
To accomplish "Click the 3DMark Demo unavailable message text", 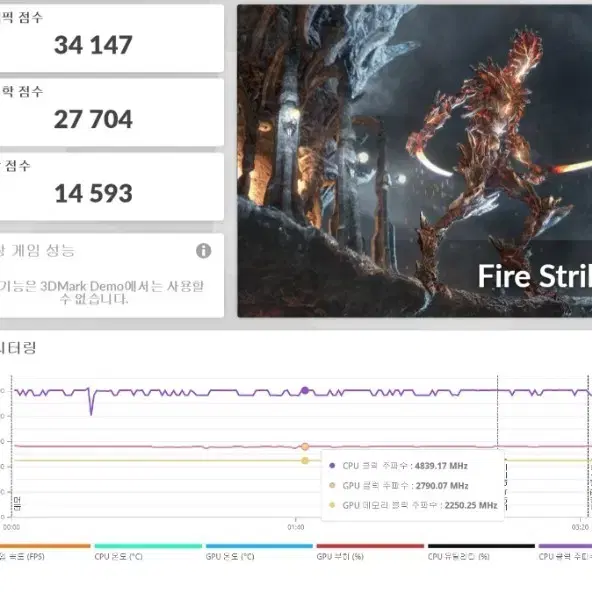I will pyautogui.click(x=101, y=292).
